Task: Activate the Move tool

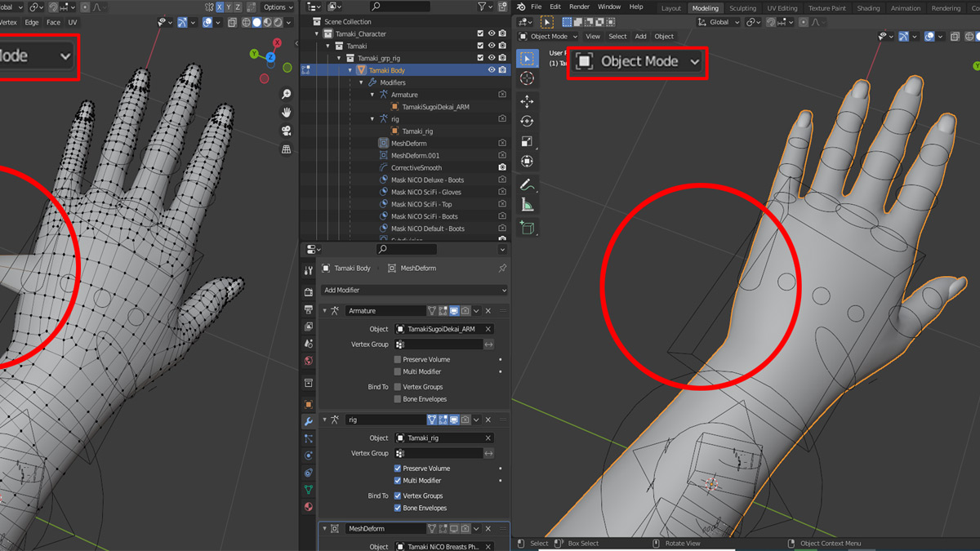Action: tap(527, 101)
